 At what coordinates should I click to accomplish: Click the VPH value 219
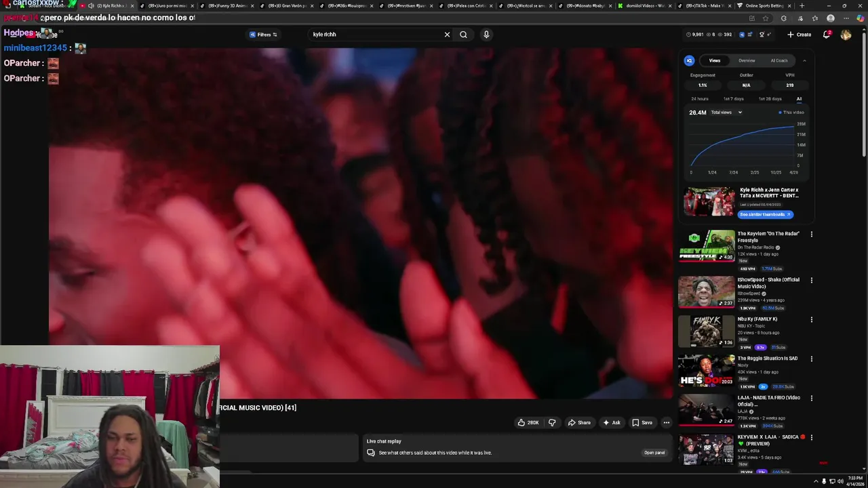click(x=789, y=85)
